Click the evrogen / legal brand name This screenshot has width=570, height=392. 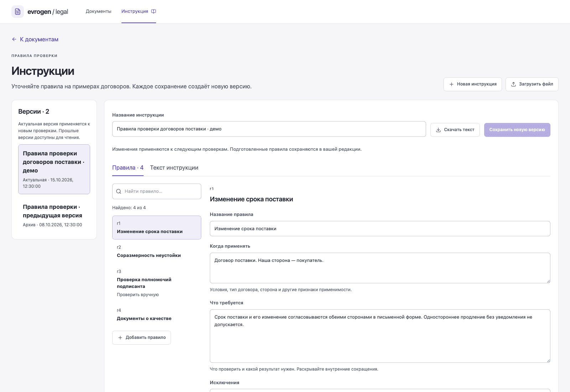point(48,12)
